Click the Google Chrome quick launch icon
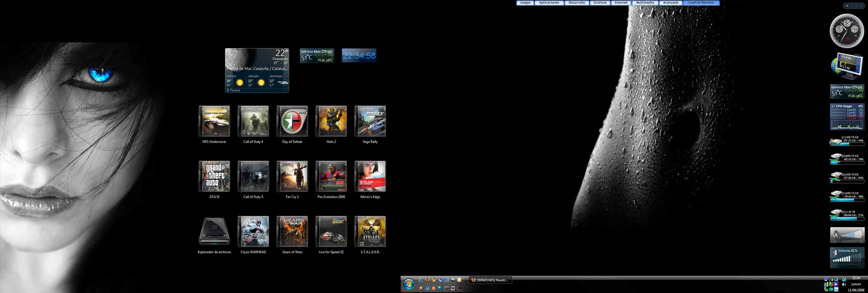This screenshot has width=868, height=293. (434, 280)
